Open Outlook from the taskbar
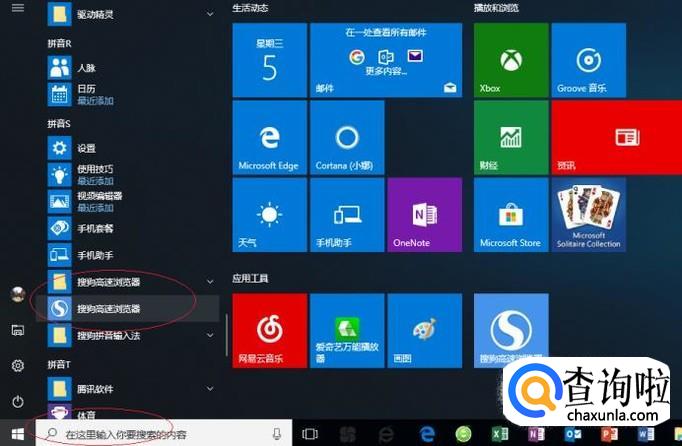This screenshot has height=446, width=682. point(573,434)
